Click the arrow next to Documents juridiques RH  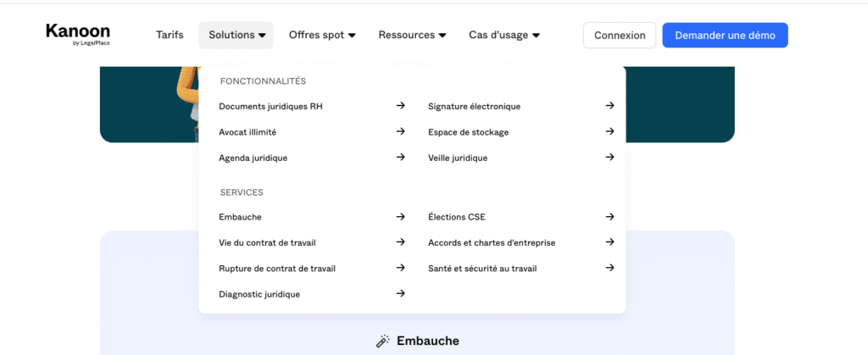click(x=400, y=106)
